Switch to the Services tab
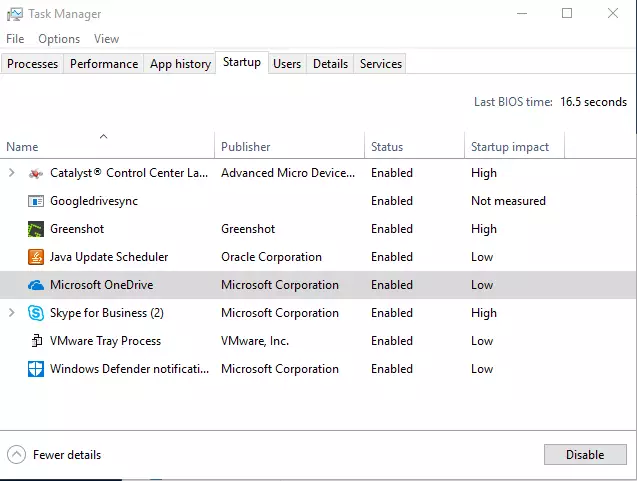 click(x=381, y=64)
